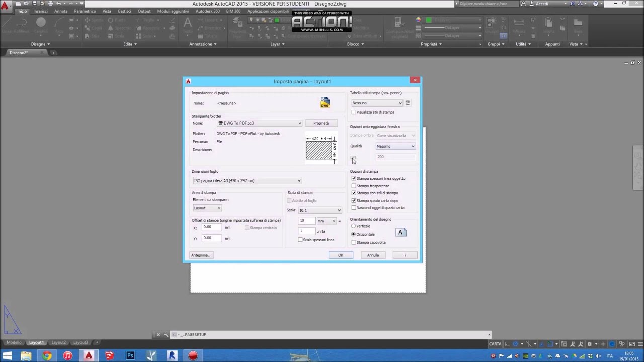Click the New file quick access icon
Viewport: 644px width, 362px height.
[19, 4]
